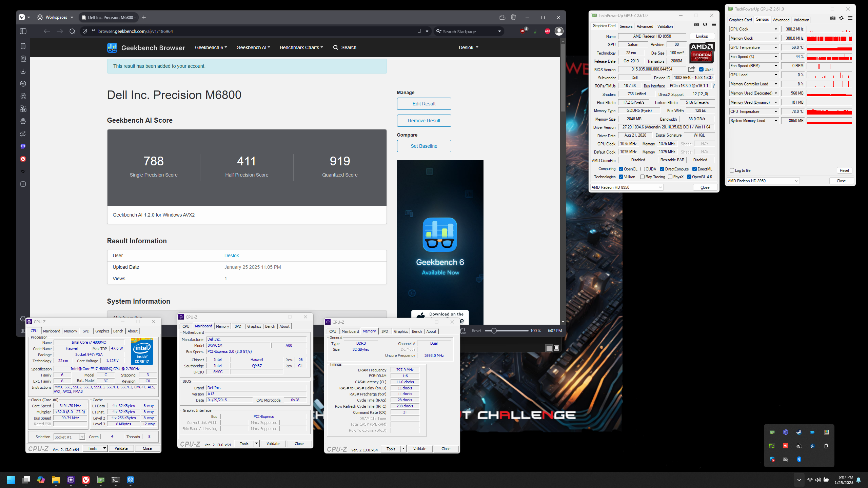This screenshot has height=488, width=868.
Task: Share BIOS export icon in GPU-Z
Action: [691, 69]
